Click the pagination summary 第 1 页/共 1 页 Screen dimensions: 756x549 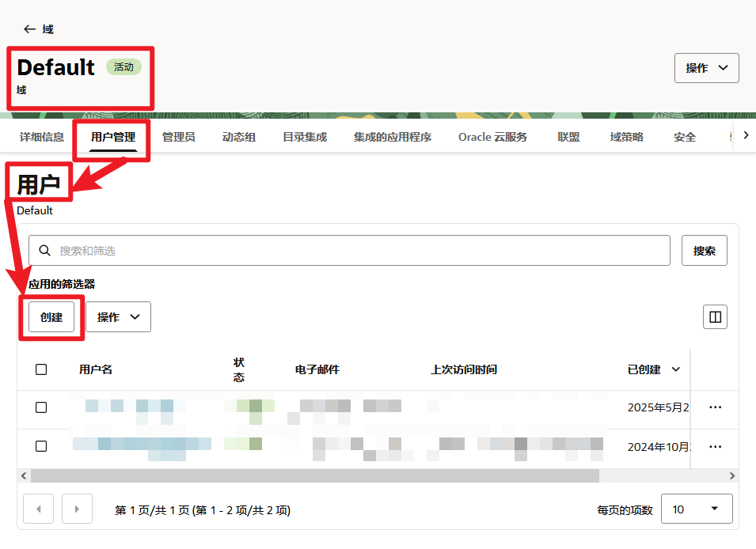[203, 510]
